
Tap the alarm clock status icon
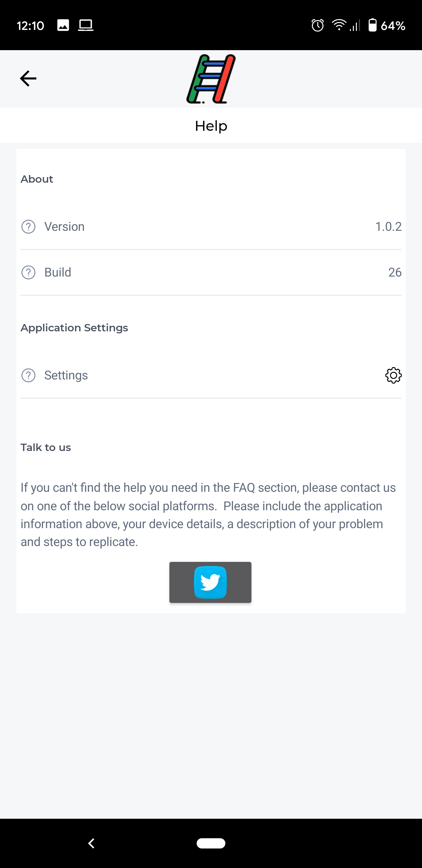pos(317,25)
